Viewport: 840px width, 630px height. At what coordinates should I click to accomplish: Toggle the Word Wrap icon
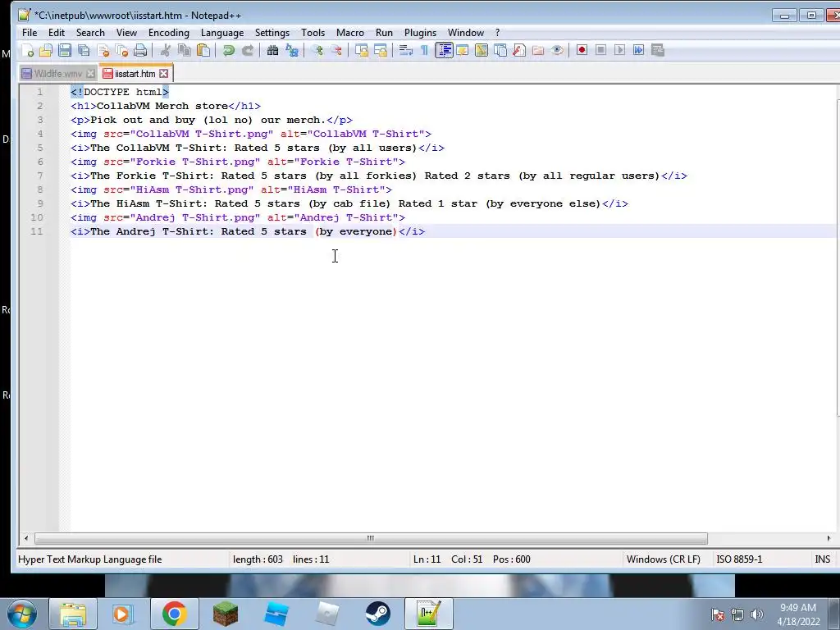[x=405, y=50]
